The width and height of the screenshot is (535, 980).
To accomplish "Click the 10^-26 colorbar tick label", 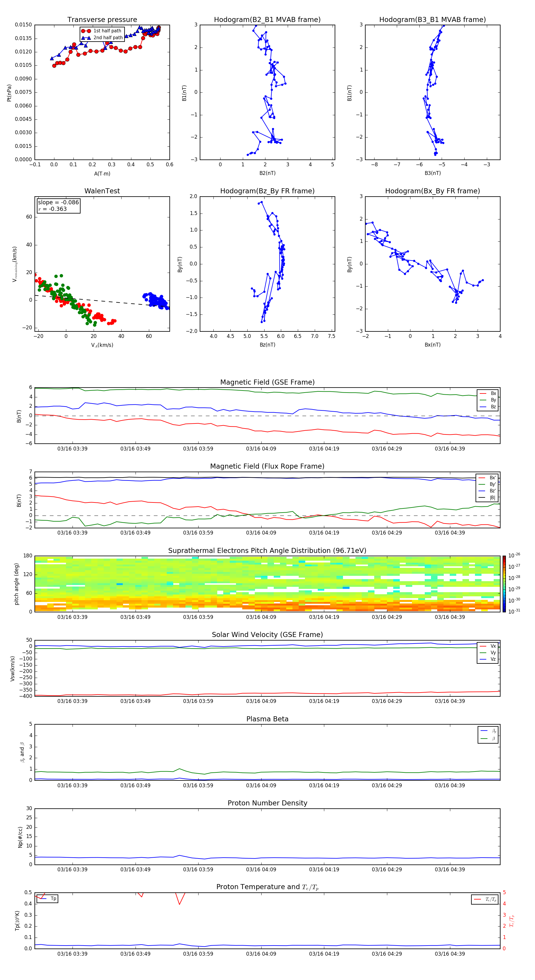I will click(x=514, y=555).
